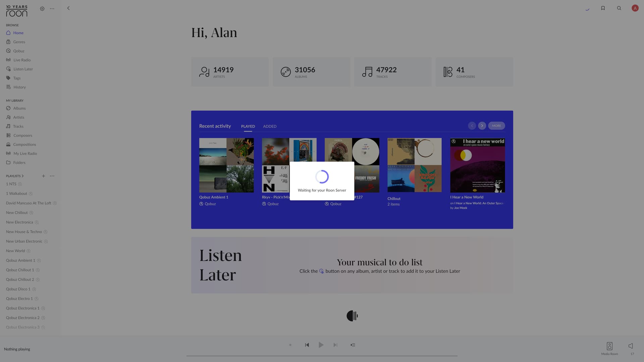The width and height of the screenshot is (644, 362).
Task: Switch to the Played tab
Action: coord(248,126)
